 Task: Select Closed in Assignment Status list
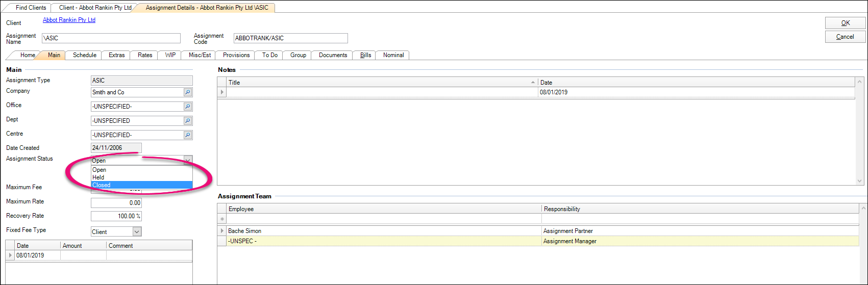(x=141, y=185)
